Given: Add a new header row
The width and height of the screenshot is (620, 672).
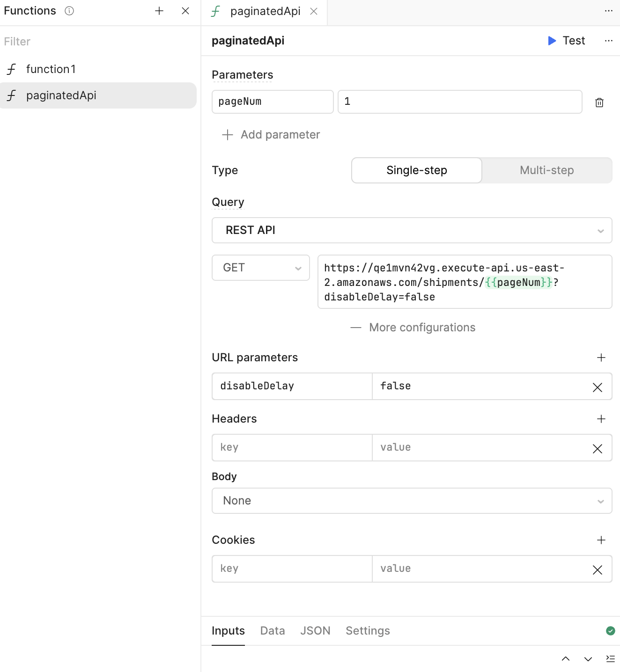Looking at the screenshot, I should point(601,419).
